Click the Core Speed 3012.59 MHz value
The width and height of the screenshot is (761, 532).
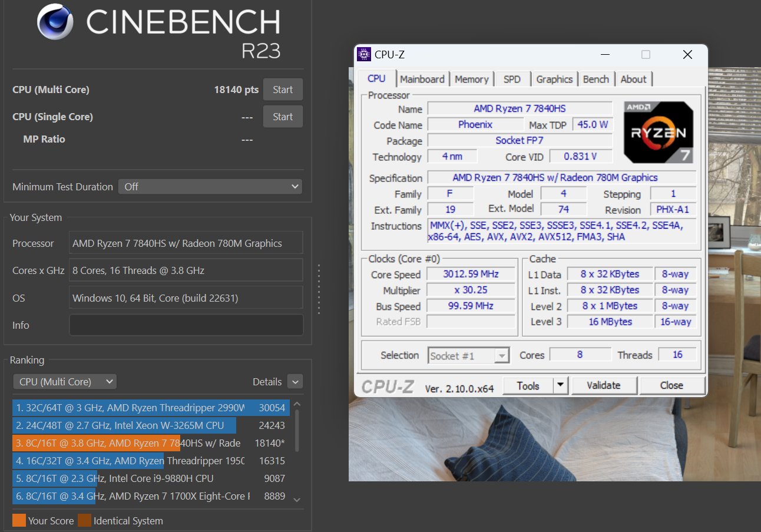[x=471, y=274]
